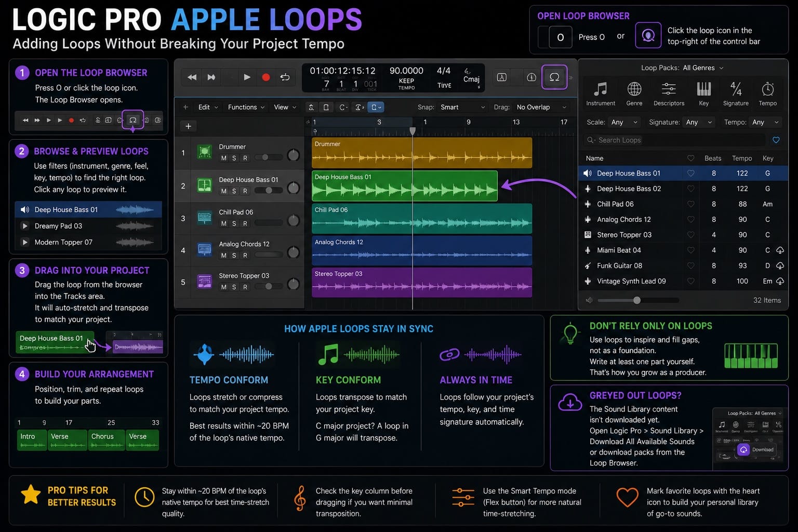Image resolution: width=798 pixels, height=532 pixels.
Task: Favorite Deep House Bass 01 with its heart
Action: pos(690,174)
